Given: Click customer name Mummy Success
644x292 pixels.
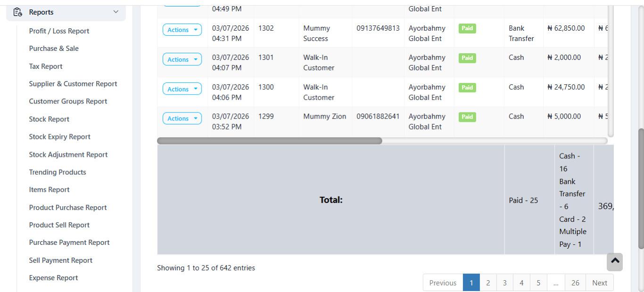Looking at the screenshot, I should point(316,33).
